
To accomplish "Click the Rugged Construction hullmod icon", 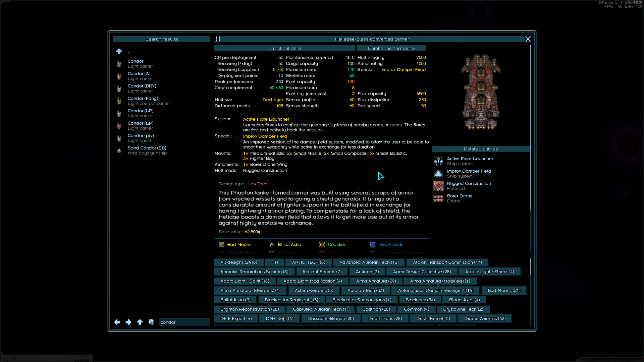I will point(438,186).
